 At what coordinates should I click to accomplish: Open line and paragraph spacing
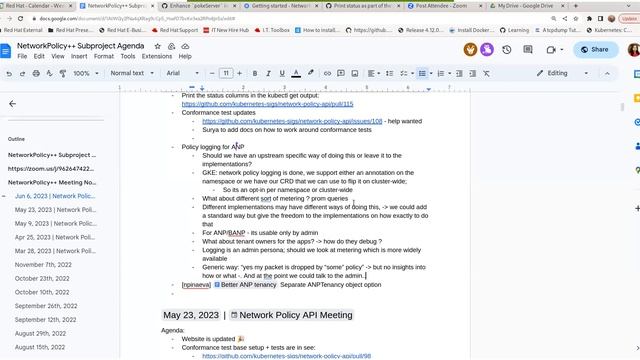(x=389, y=73)
